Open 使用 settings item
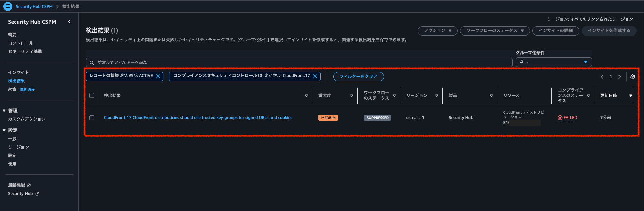Viewport: 644px width, 211px height. click(x=12, y=164)
